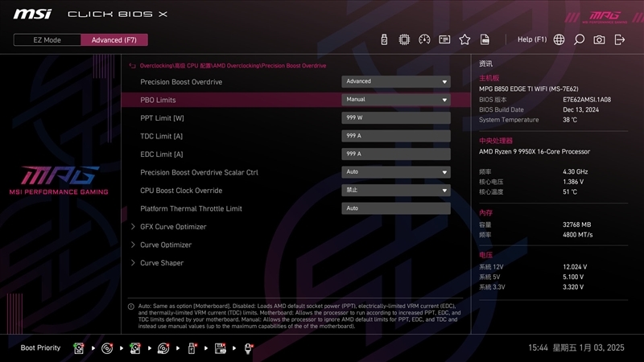Click the EDC Limit [A] label
The width and height of the screenshot is (644, 362).
[x=162, y=154]
